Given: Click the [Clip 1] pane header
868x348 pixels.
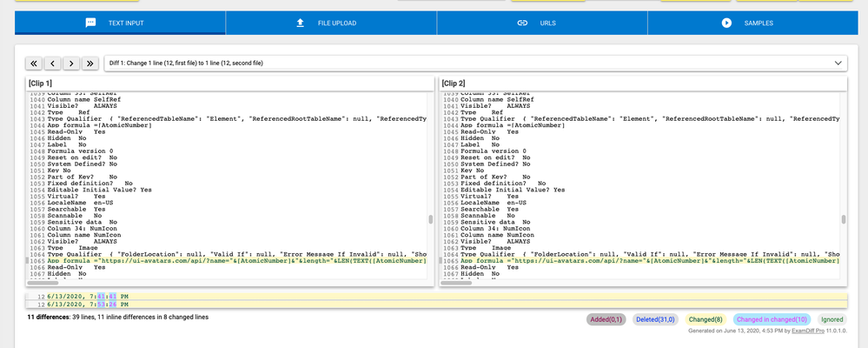Looking at the screenshot, I should pyautogui.click(x=229, y=84).
